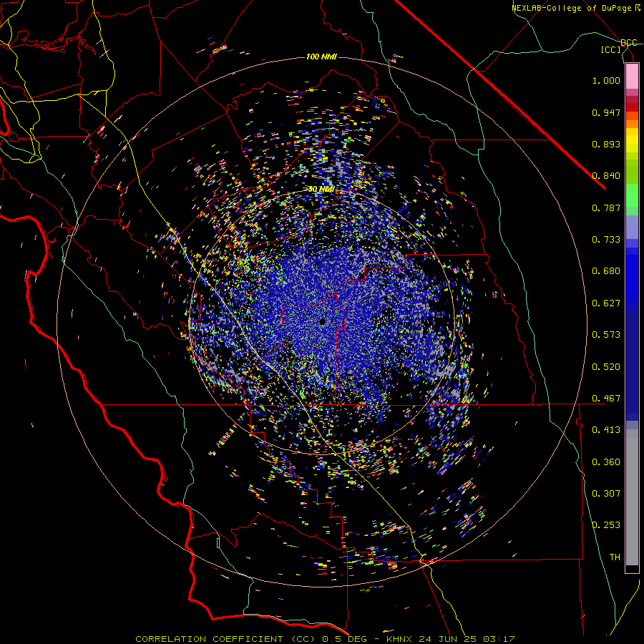Click the 0.413 scale value
The image size is (644, 644).
(606, 430)
